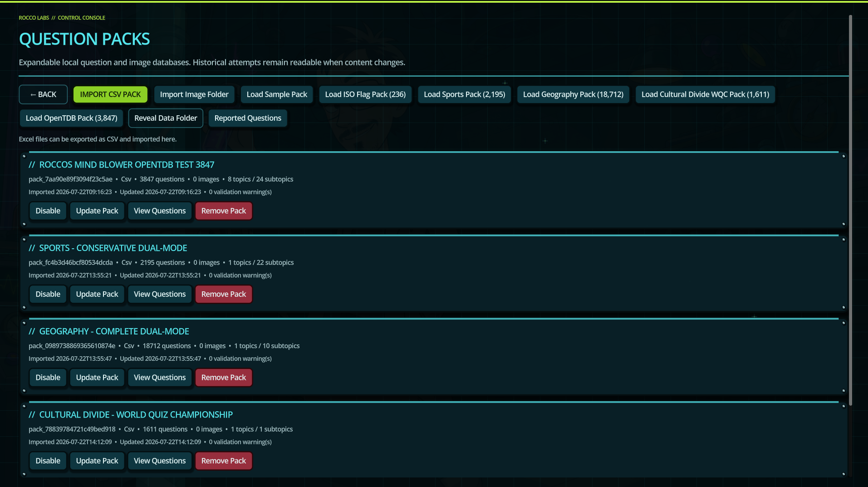Update Geography Complete Dual-Mode pack
This screenshot has width=868, height=487.
tap(97, 378)
